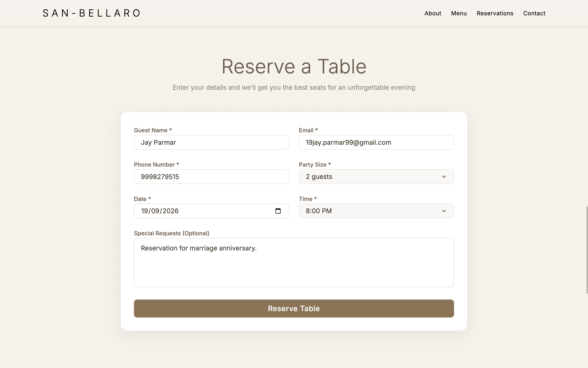Click into the Email input field
Screen dimensions: 588x368
click(376, 142)
